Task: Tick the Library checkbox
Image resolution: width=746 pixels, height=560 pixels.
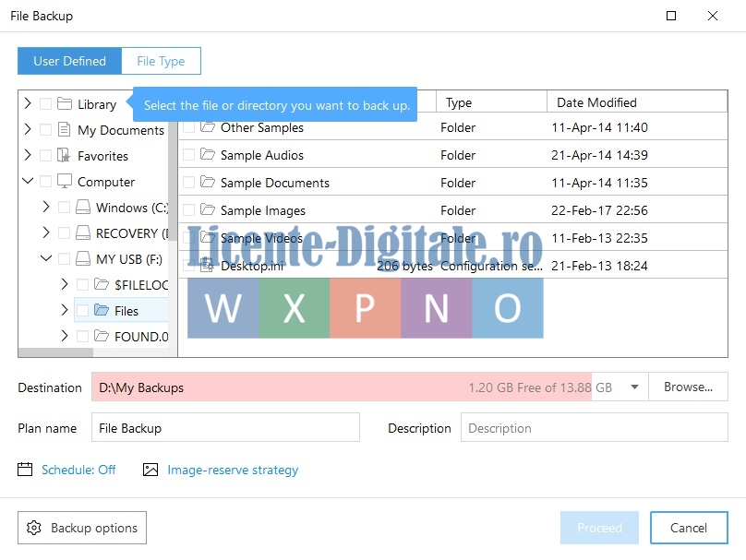Action: (45, 103)
